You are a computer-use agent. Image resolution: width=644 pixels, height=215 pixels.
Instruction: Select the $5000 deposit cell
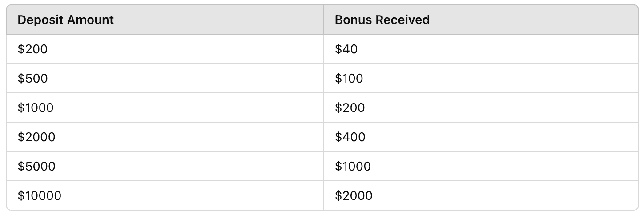tap(36, 167)
